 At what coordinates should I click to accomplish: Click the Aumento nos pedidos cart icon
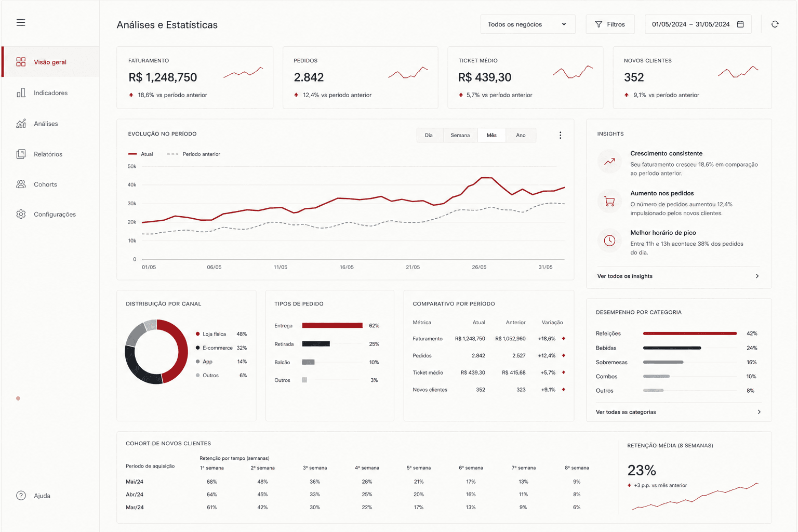[609, 201]
